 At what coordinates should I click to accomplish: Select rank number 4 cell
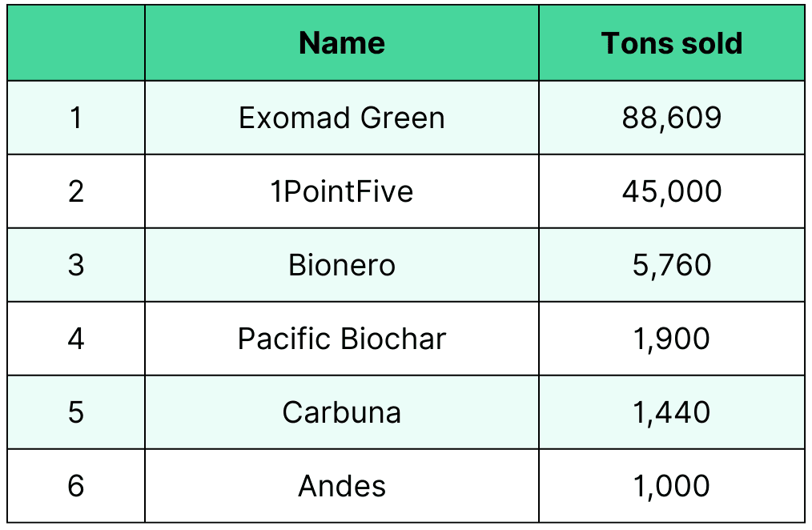click(76, 339)
